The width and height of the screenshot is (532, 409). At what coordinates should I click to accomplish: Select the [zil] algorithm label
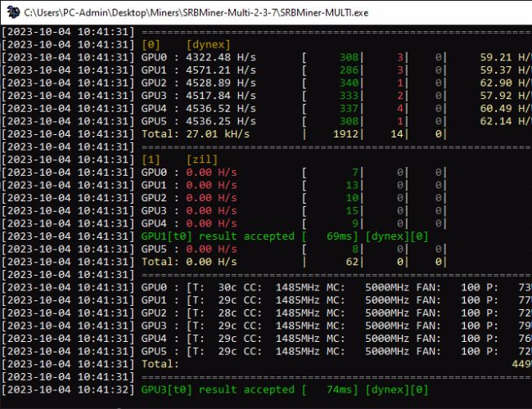201,160
